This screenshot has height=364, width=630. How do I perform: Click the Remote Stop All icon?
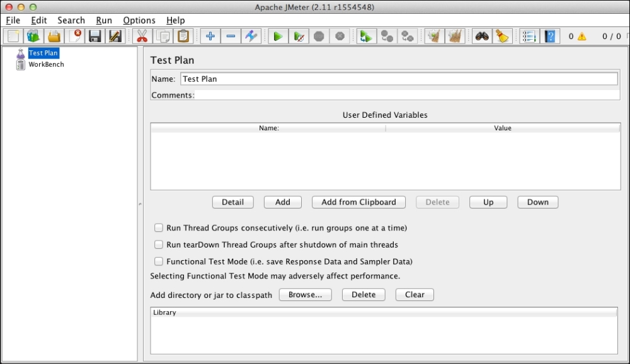pyautogui.click(x=387, y=36)
